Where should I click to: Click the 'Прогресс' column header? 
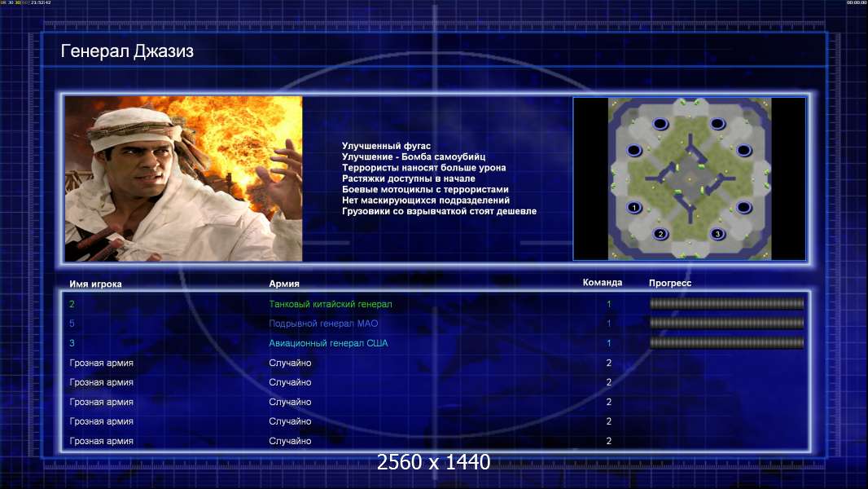(x=670, y=283)
